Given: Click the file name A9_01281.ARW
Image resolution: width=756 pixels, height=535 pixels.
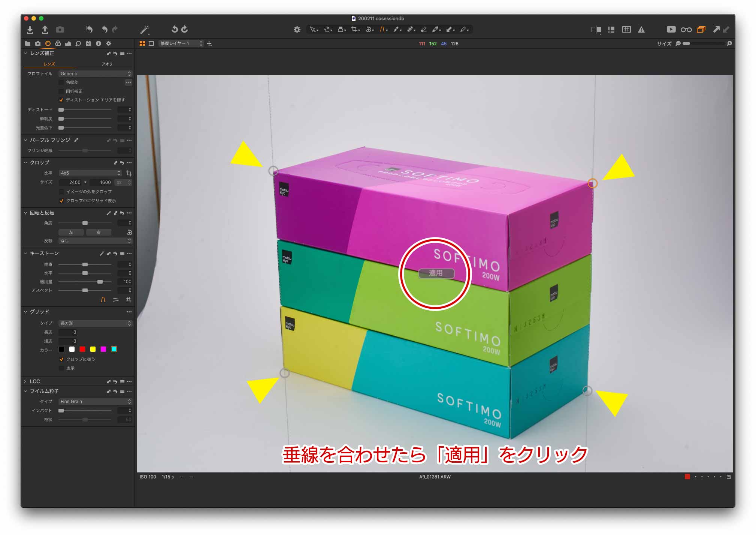Looking at the screenshot, I should (435, 477).
